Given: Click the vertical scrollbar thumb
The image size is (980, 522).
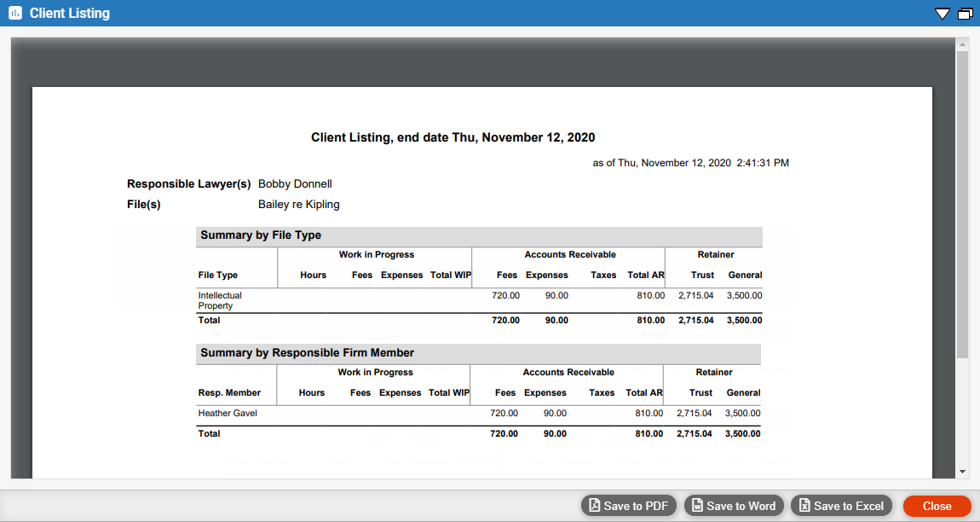Looking at the screenshot, I should click(x=962, y=205).
